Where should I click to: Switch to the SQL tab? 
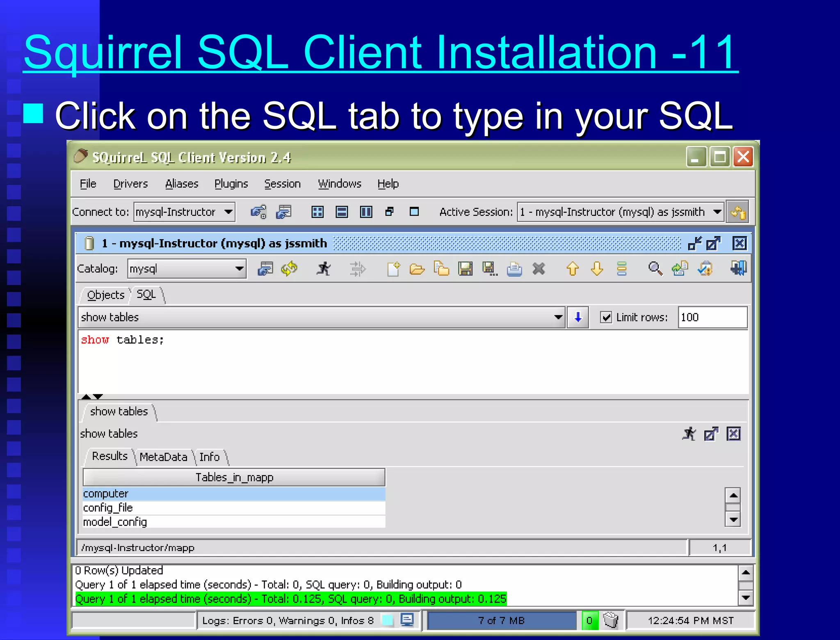pos(146,295)
